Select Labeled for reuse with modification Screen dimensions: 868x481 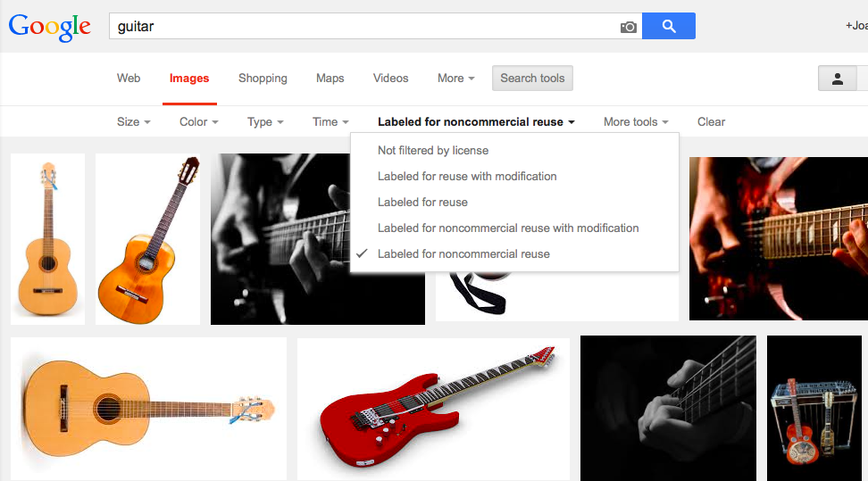[x=467, y=177]
